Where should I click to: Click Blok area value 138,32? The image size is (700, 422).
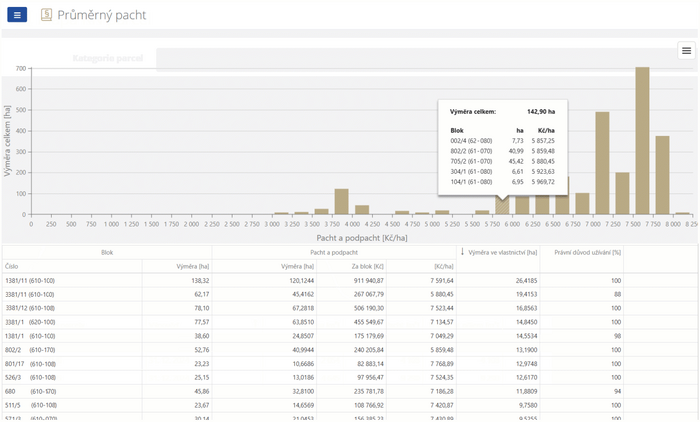tap(202, 280)
